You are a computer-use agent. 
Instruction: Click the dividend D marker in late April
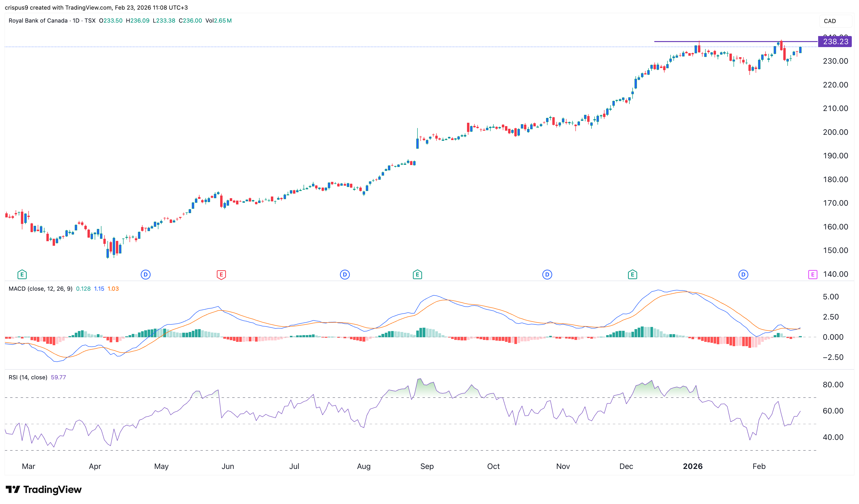tap(146, 274)
